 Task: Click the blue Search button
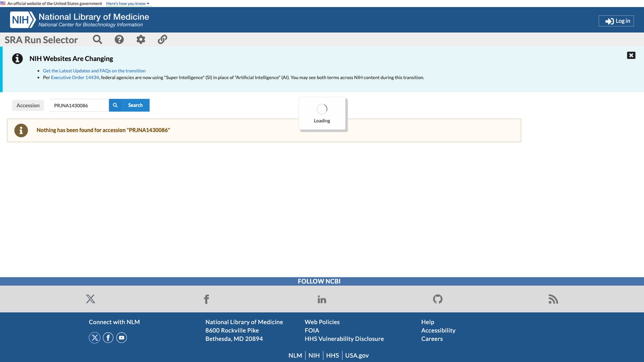click(x=129, y=105)
